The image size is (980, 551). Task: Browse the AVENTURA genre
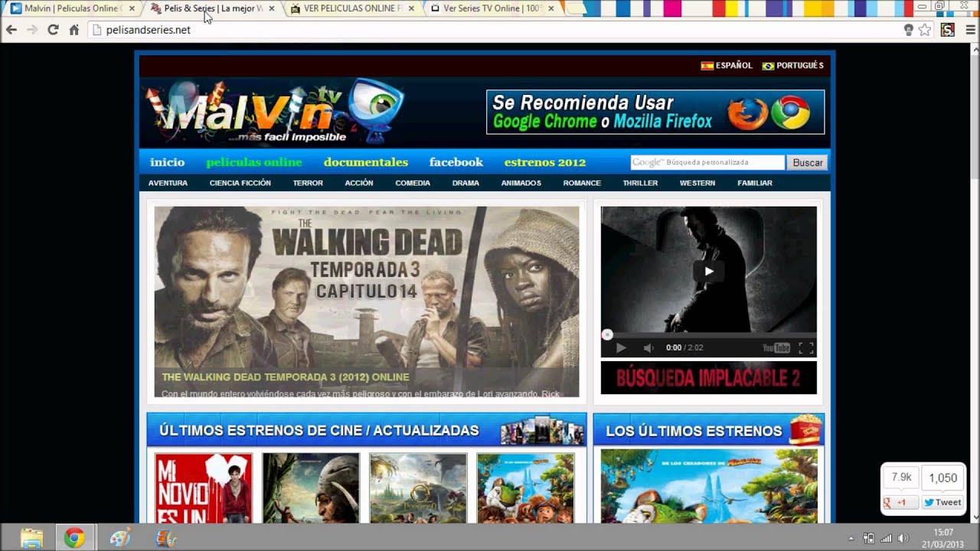click(x=168, y=183)
